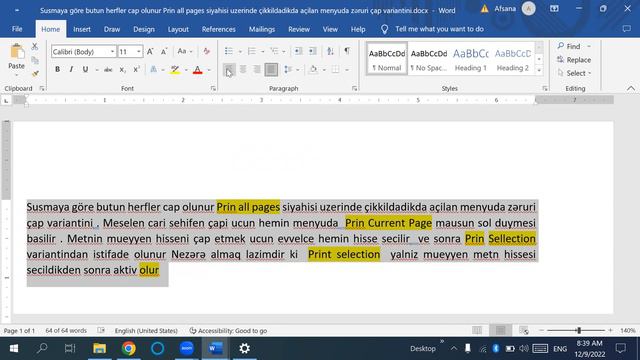
Task: Cut selection with scissors icon
Action: 35,47
